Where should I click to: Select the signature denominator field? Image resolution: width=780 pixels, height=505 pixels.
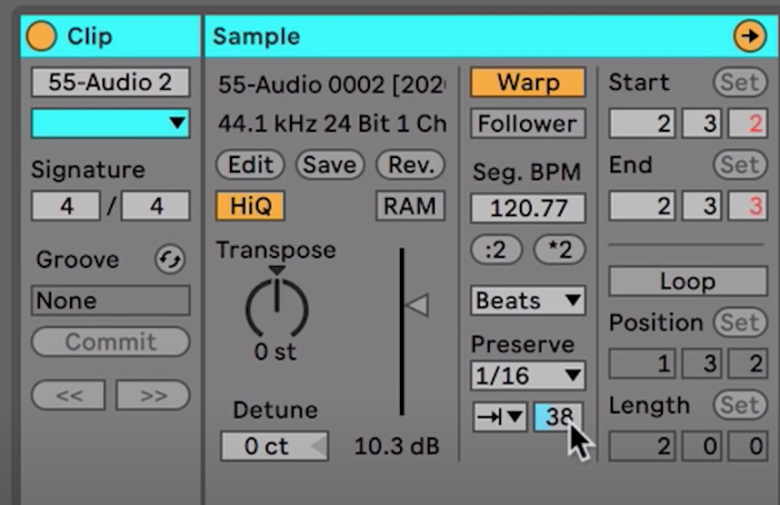click(156, 205)
